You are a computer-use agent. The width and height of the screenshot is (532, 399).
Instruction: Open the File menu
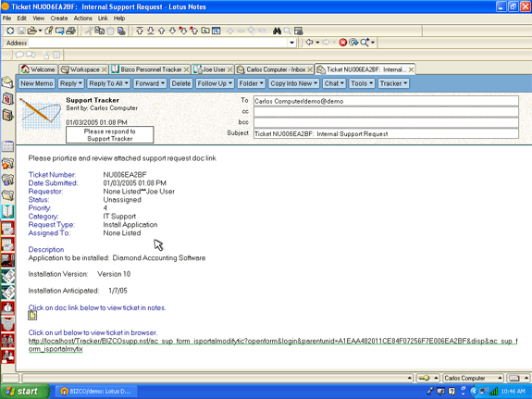pos(6,19)
